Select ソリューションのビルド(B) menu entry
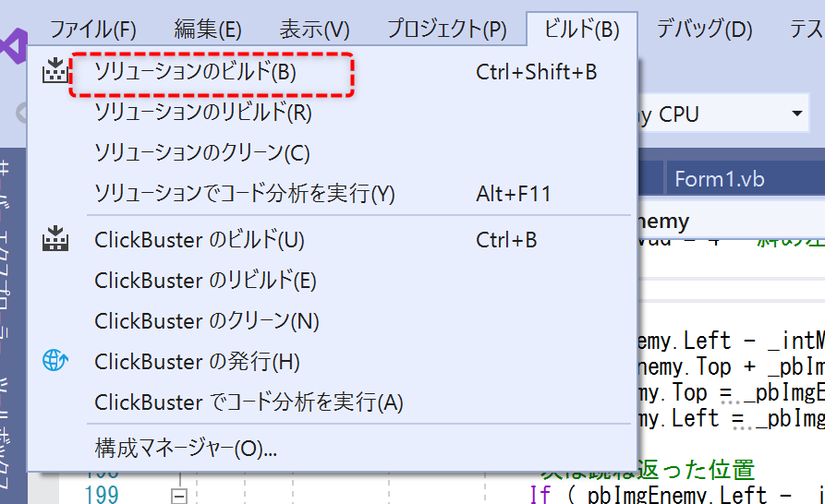Image resolution: width=825 pixels, height=504 pixels. [x=332, y=73]
